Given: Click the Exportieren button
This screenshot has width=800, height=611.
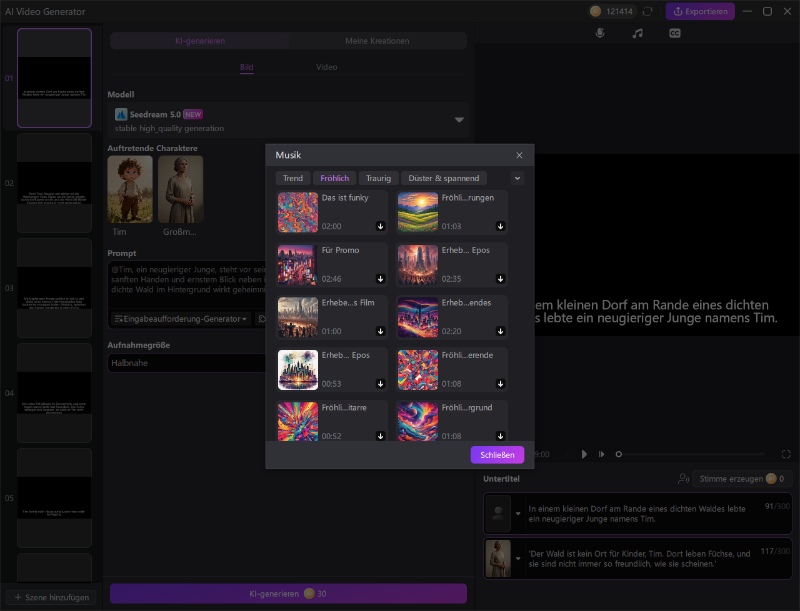Looking at the screenshot, I should pyautogui.click(x=700, y=11).
